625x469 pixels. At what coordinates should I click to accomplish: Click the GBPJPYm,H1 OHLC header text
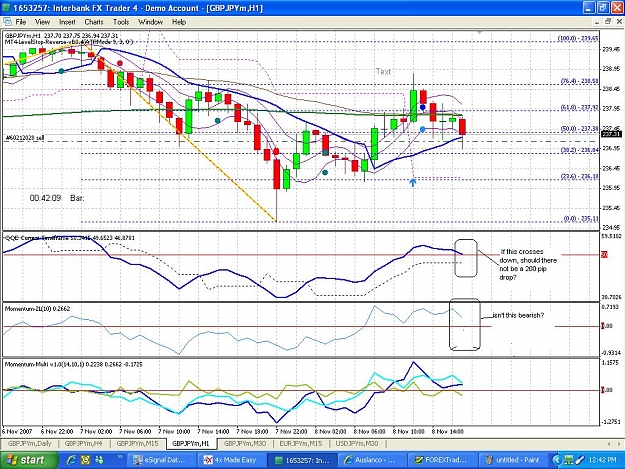[x=61, y=35]
